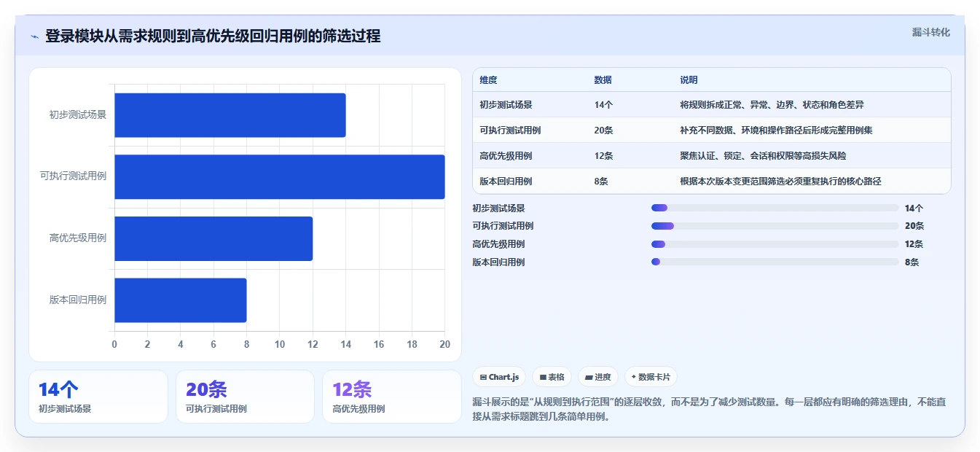The height and width of the screenshot is (452, 980).
Task: Click the 可执行测试用例 chart axis label
Action: (73, 176)
